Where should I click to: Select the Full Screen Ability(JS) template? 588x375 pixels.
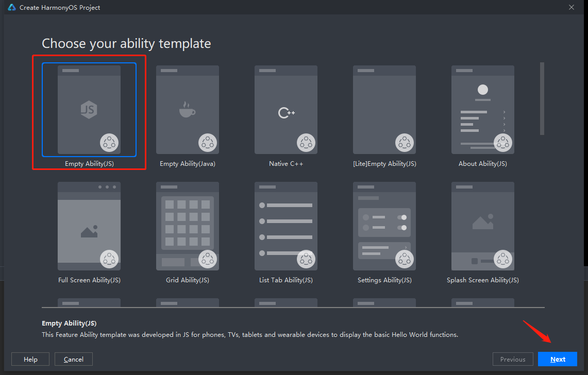pos(89,226)
